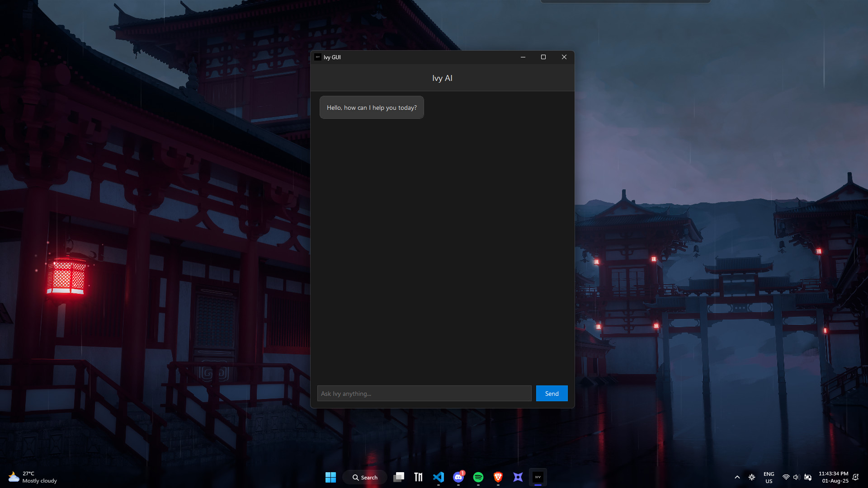
Task: Click the Ask Ivy anything input field
Action: [424, 393]
